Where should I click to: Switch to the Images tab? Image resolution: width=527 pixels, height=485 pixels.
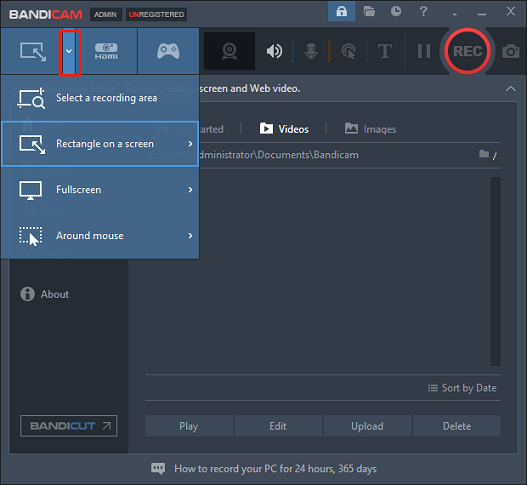(370, 129)
